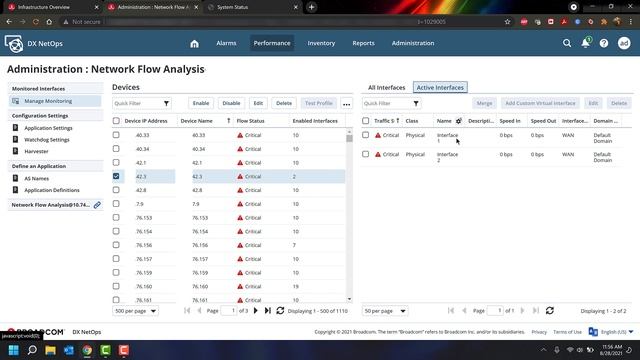
Task: Click the Devices quick filter funnel icon
Action: click(167, 103)
